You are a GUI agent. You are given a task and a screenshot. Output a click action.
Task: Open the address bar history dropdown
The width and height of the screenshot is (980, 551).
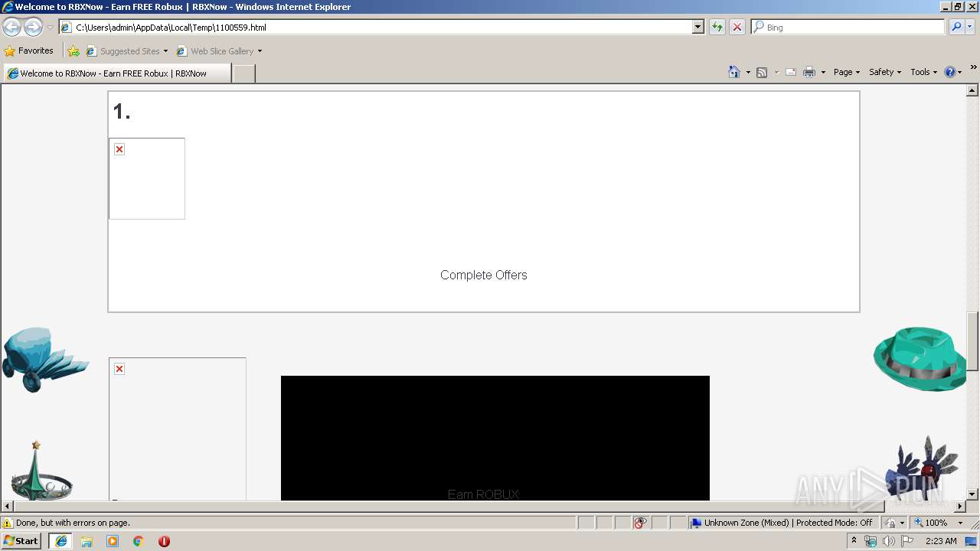[698, 27]
